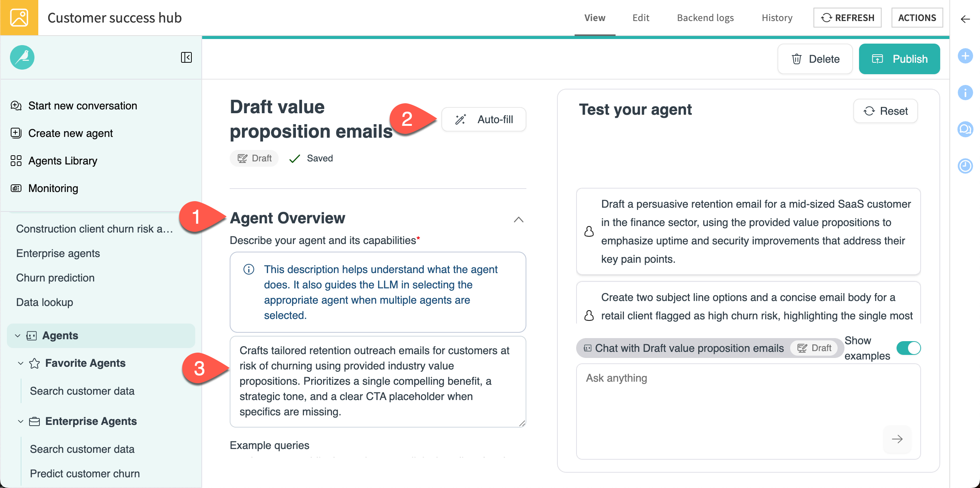Click the Auto-fill button

coord(483,119)
